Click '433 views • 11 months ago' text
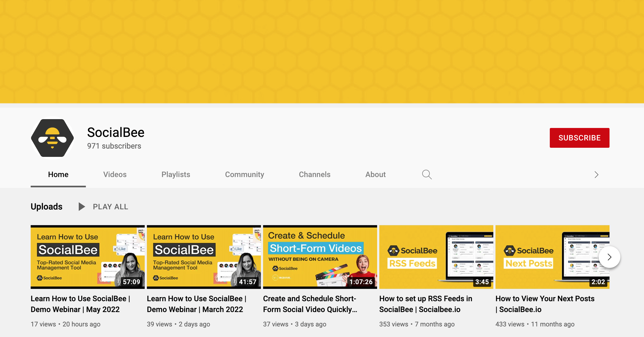The image size is (644, 337). click(x=535, y=324)
